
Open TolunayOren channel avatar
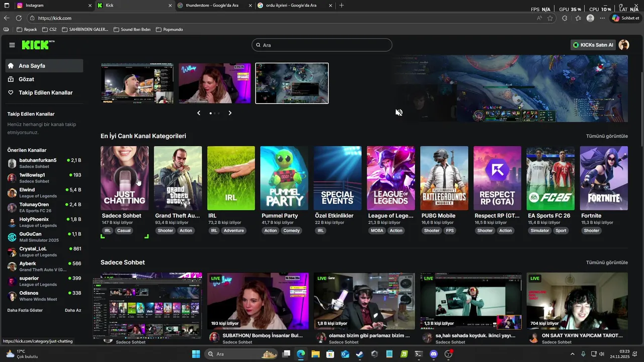[x=12, y=208]
